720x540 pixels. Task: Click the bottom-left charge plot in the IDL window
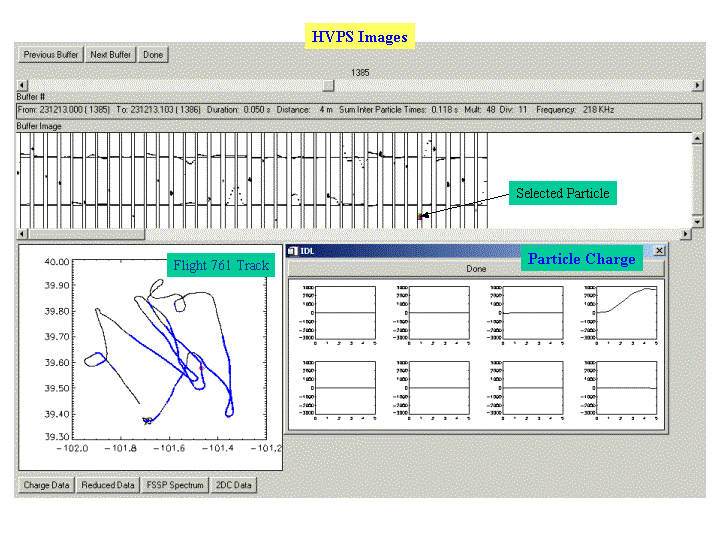(x=345, y=388)
